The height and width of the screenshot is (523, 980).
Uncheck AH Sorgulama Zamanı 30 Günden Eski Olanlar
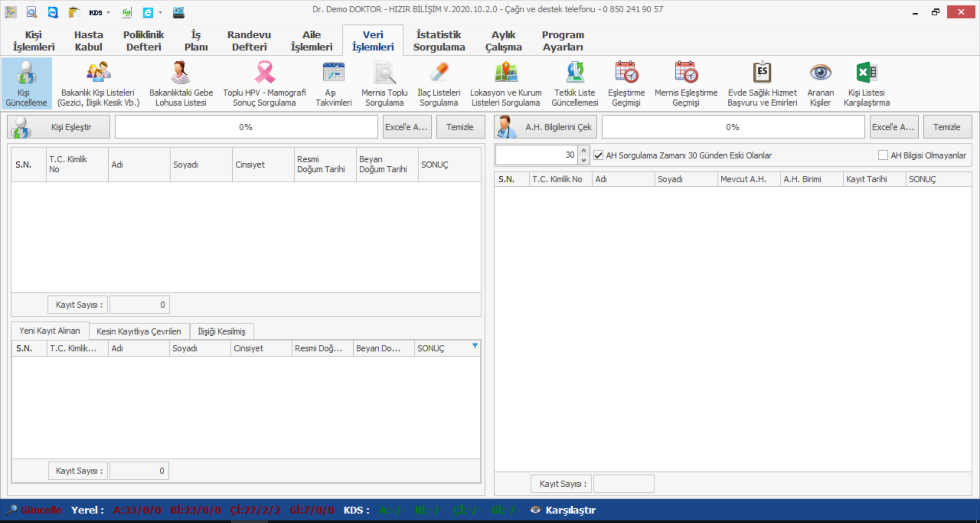599,155
